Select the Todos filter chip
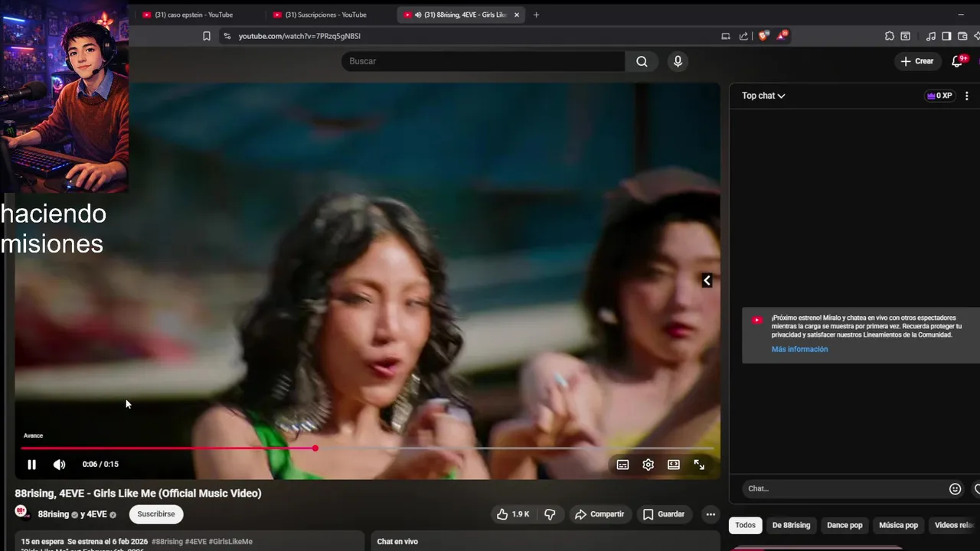The height and width of the screenshot is (551, 980). click(x=745, y=525)
